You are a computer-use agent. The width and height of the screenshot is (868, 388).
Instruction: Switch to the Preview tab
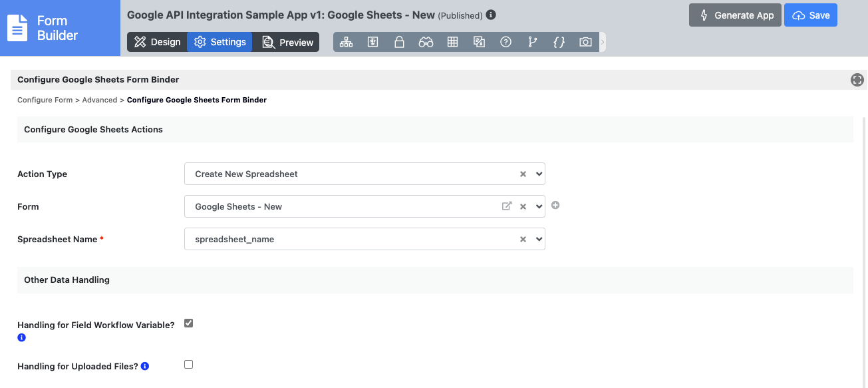[x=287, y=42]
